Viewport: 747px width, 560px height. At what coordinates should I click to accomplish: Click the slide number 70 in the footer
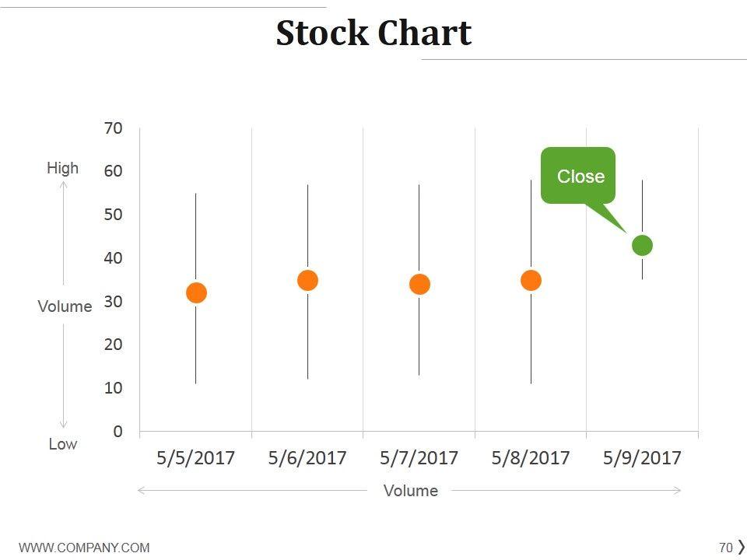(726, 547)
